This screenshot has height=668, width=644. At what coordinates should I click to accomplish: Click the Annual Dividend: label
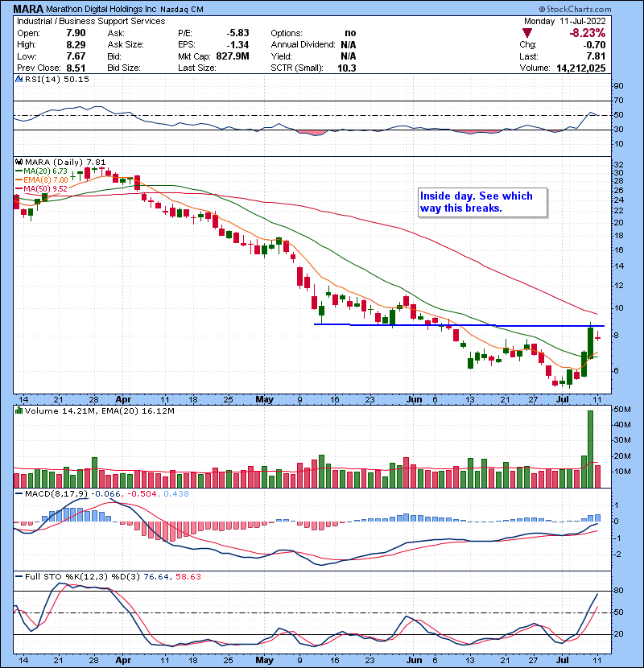pyautogui.click(x=303, y=45)
